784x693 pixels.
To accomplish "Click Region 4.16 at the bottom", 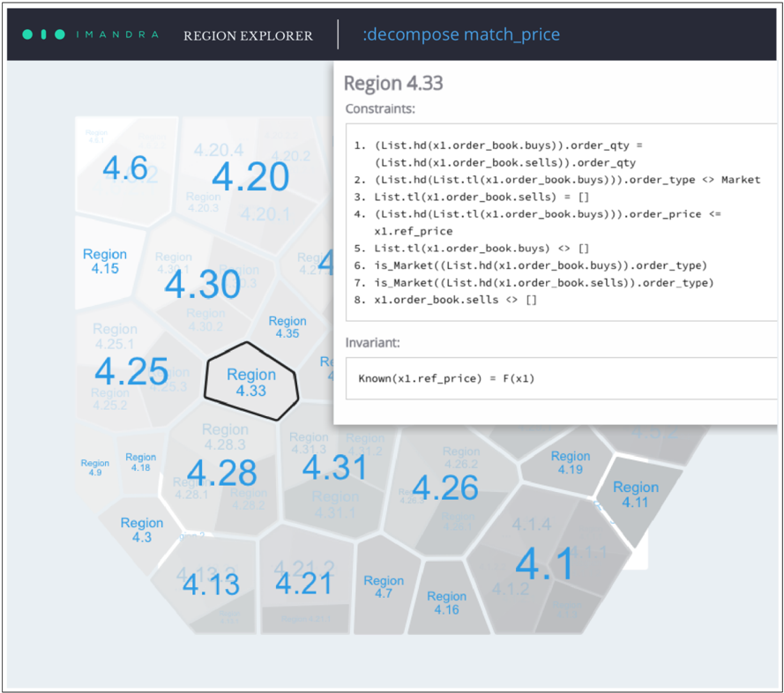I will (x=446, y=603).
